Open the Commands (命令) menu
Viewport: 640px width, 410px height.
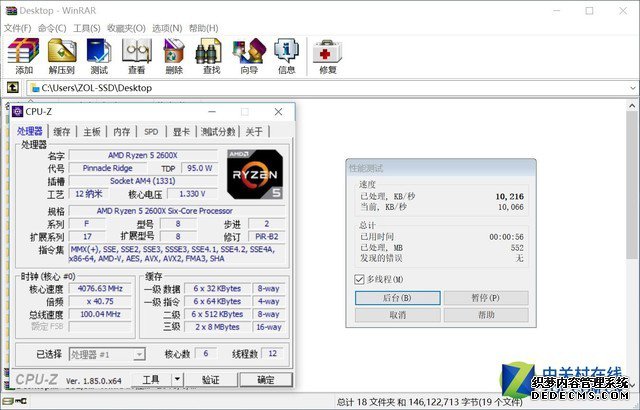tap(52, 28)
